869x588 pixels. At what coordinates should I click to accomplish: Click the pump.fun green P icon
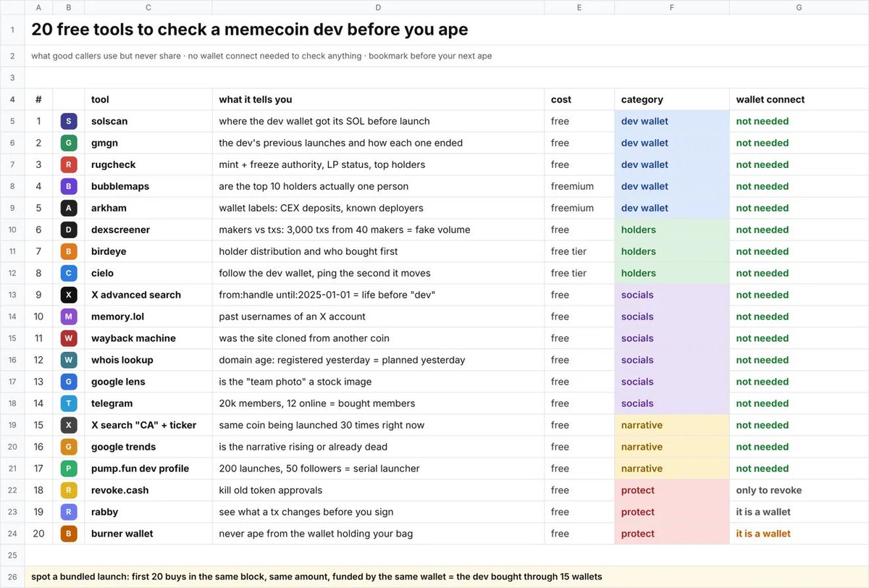pos(69,469)
